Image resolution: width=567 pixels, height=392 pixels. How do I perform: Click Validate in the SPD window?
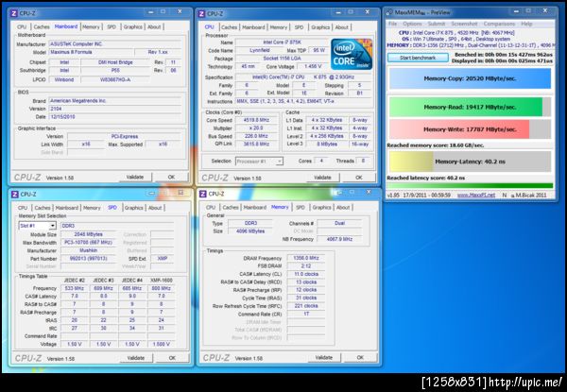click(x=136, y=358)
